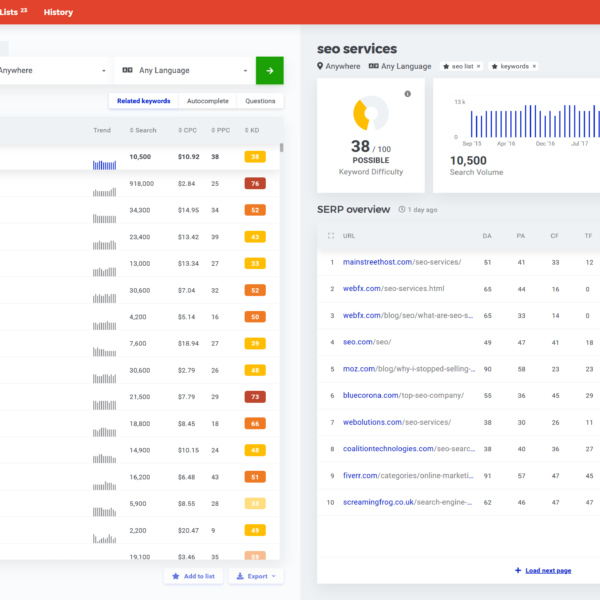Remove the 'seo list' tag
Screen dimensions: 600x600
click(x=478, y=66)
